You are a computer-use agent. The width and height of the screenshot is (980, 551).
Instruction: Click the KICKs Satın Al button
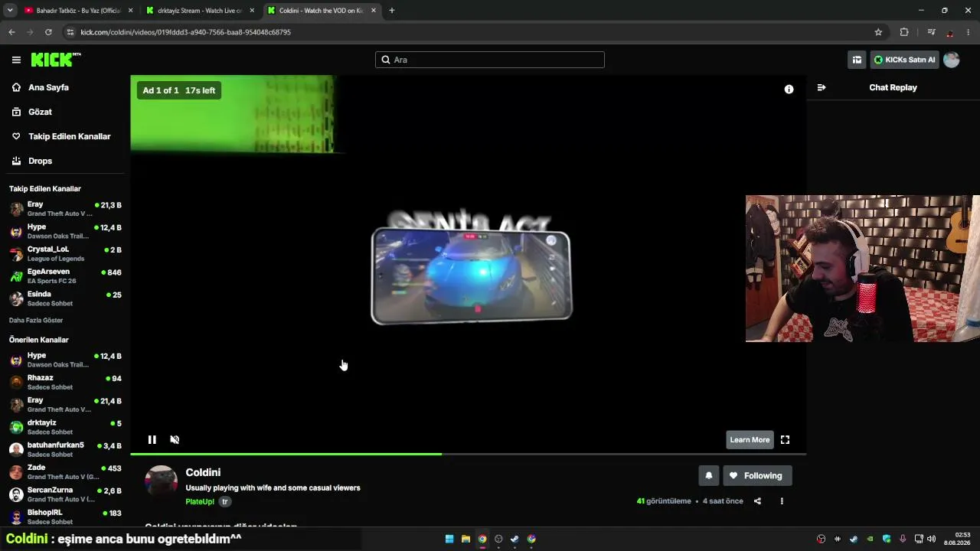905,60
